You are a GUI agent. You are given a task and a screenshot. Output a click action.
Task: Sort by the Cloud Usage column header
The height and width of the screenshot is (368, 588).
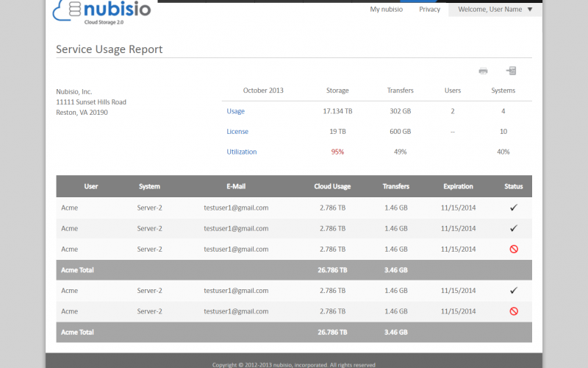pyautogui.click(x=332, y=186)
